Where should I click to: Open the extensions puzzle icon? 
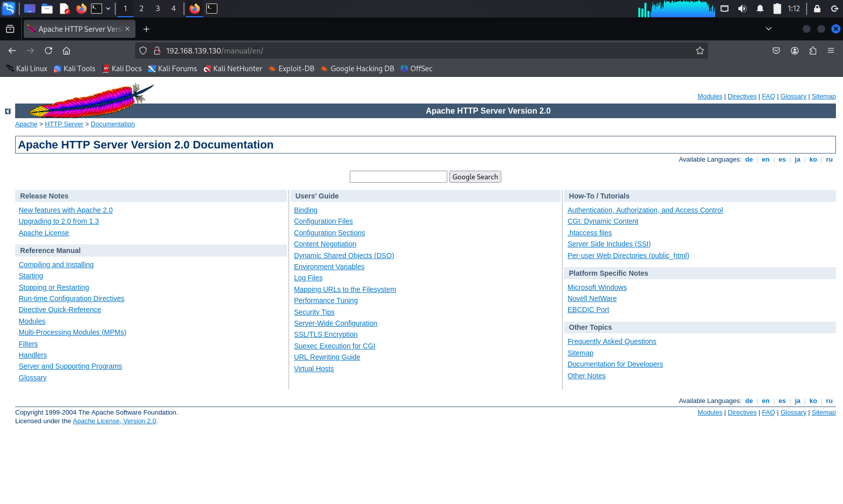pyautogui.click(x=813, y=51)
